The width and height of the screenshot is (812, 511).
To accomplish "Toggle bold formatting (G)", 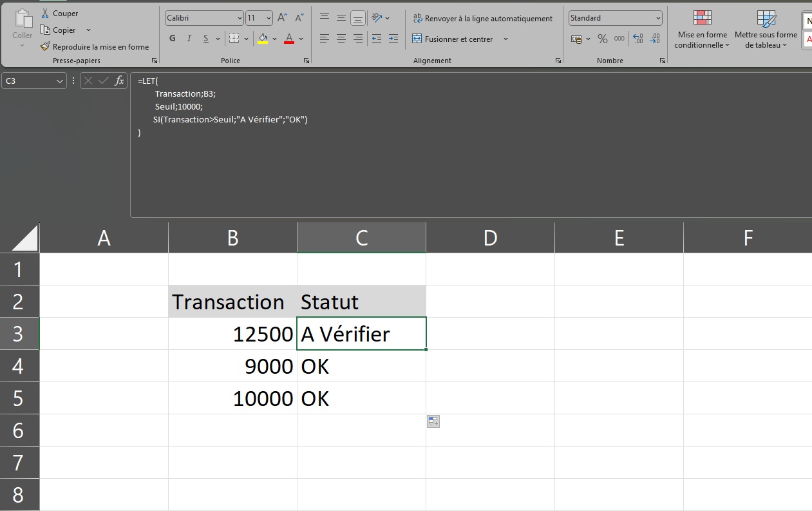I will 173,39.
